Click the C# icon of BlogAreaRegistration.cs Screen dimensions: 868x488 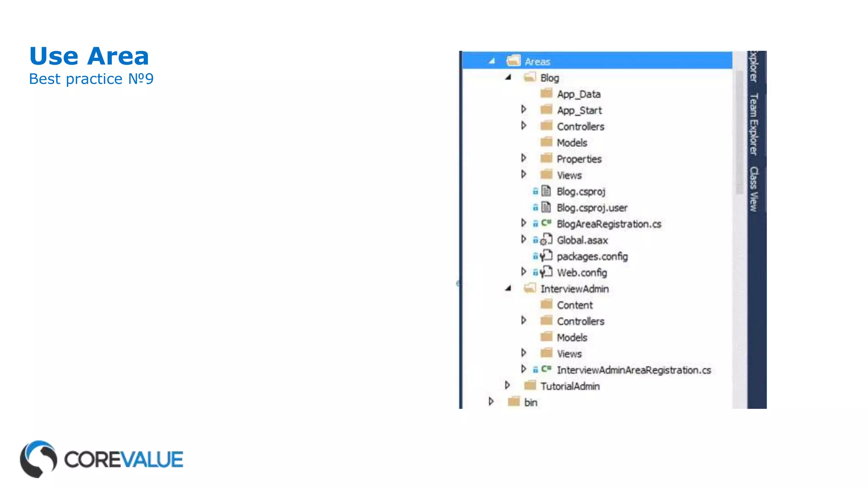click(x=546, y=223)
